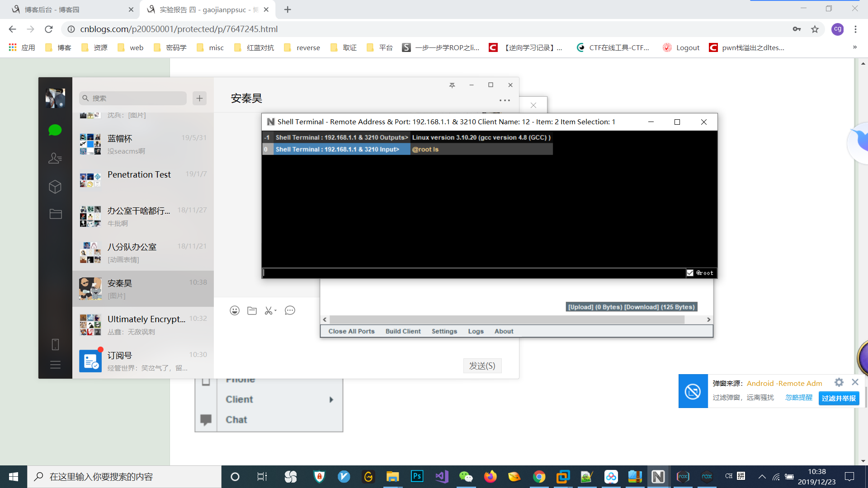
Task: Toggle the @root checkbox in terminal
Action: [x=690, y=273]
